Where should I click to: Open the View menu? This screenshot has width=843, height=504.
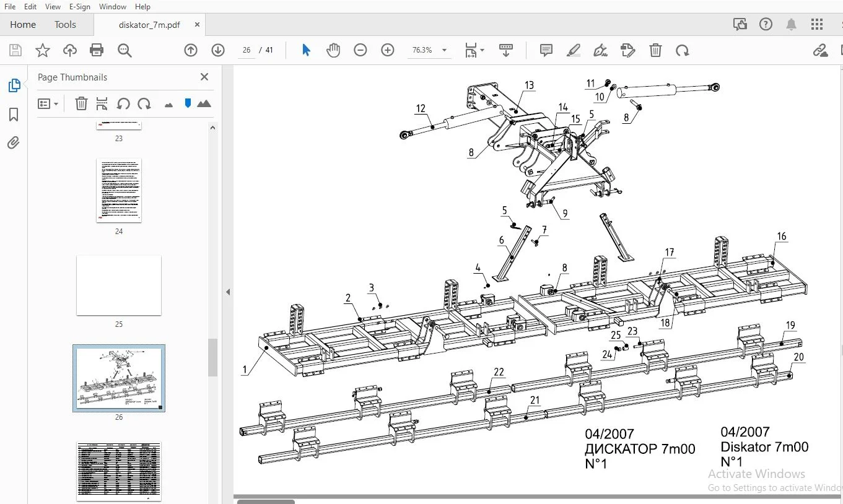[53, 6]
